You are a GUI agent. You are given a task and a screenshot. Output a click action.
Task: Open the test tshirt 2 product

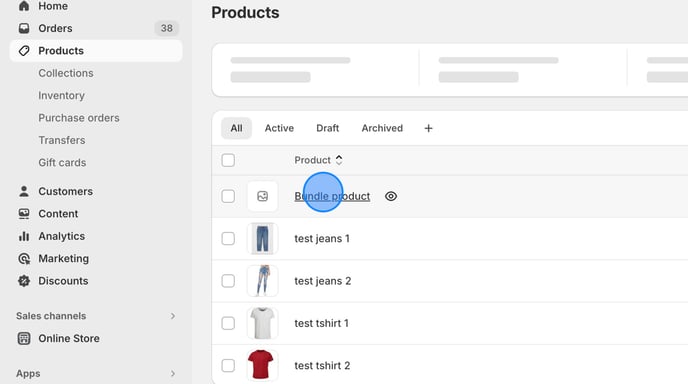(x=322, y=366)
